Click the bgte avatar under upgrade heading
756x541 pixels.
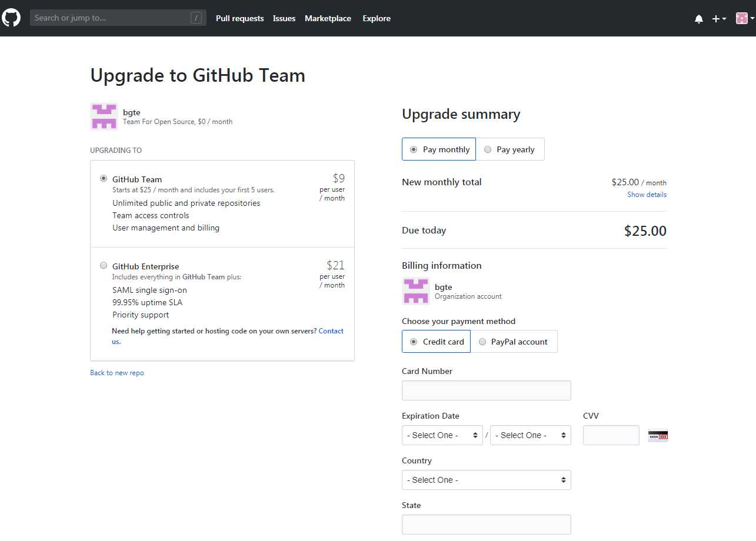(104, 116)
